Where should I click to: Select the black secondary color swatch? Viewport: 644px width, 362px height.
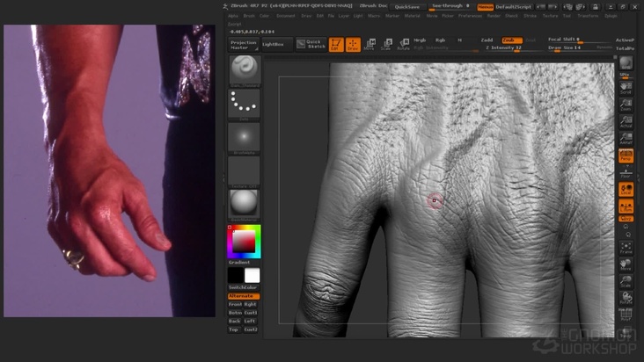(x=236, y=276)
